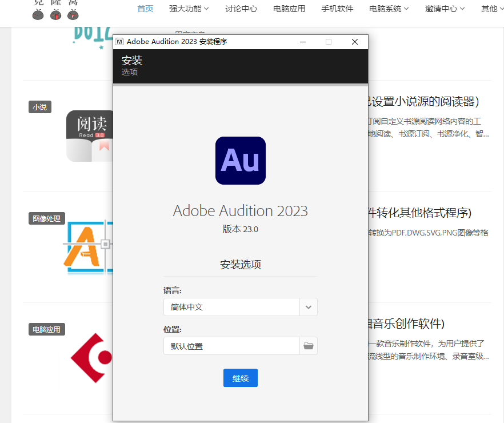The image size is (504, 423).
Task: Click the Adobe Audition 2023 product title text
Action: click(x=241, y=211)
